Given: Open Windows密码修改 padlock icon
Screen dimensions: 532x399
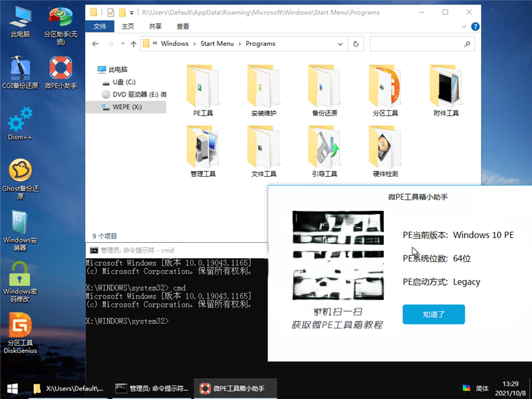Looking at the screenshot, I should coord(20,282).
